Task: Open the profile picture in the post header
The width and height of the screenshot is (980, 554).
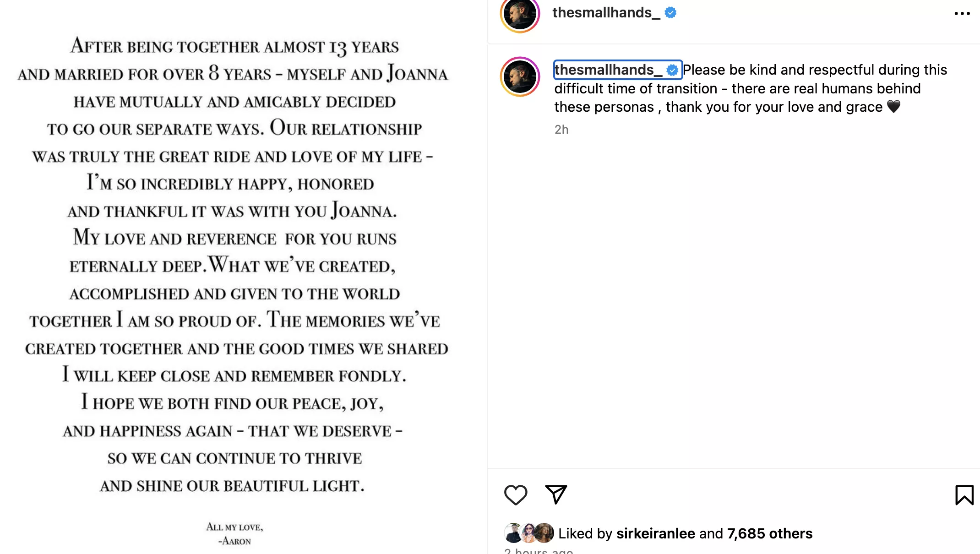Action: tap(520, 14)
